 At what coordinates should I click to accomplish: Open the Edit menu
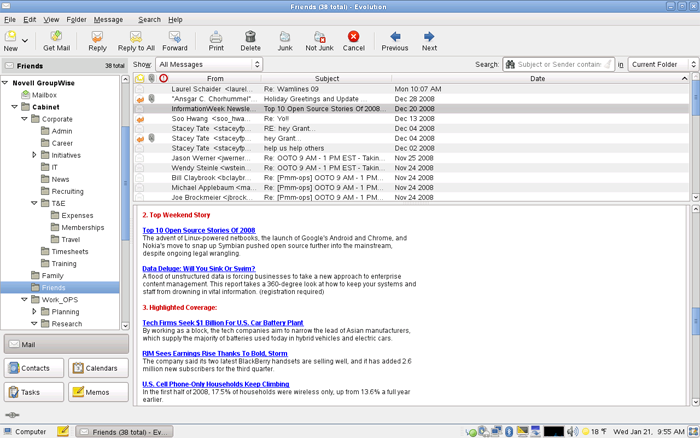click(30, 20)
